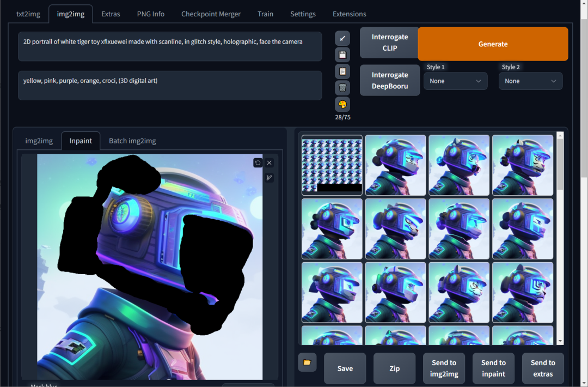The height and width of the screenshot is (387, 588).
Task: Open the PNG Info tab
Action: [x=151, y=14]
